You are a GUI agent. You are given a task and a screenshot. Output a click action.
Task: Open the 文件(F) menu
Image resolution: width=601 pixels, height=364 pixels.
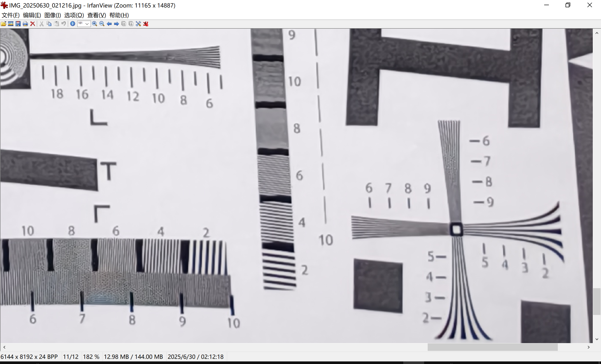coord(11,15)
